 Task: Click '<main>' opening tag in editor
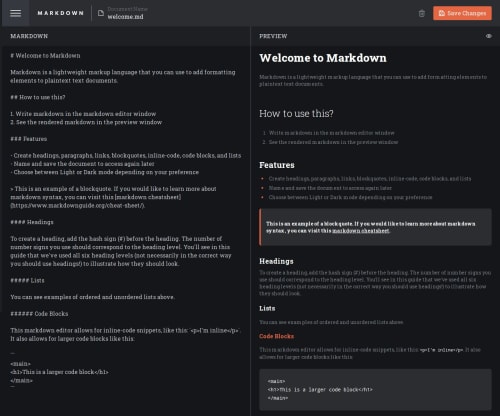pos(20,364)
